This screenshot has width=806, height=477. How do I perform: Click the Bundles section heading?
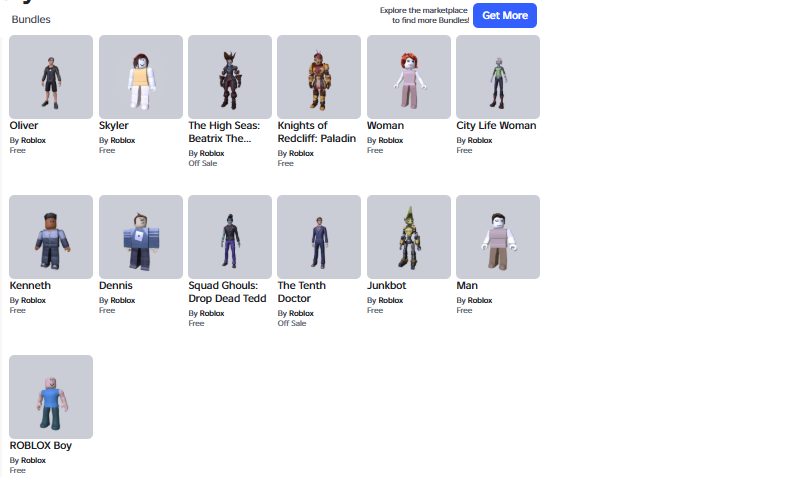[x=31, y=20]
